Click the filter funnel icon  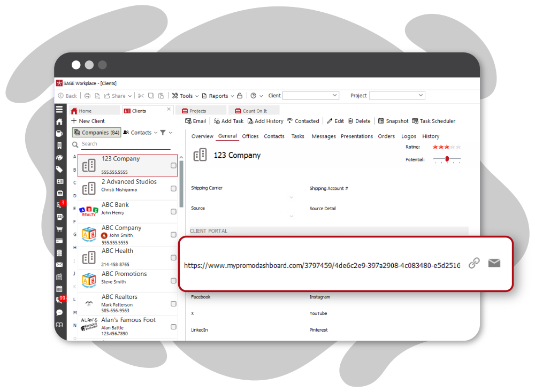click(163, 133)
